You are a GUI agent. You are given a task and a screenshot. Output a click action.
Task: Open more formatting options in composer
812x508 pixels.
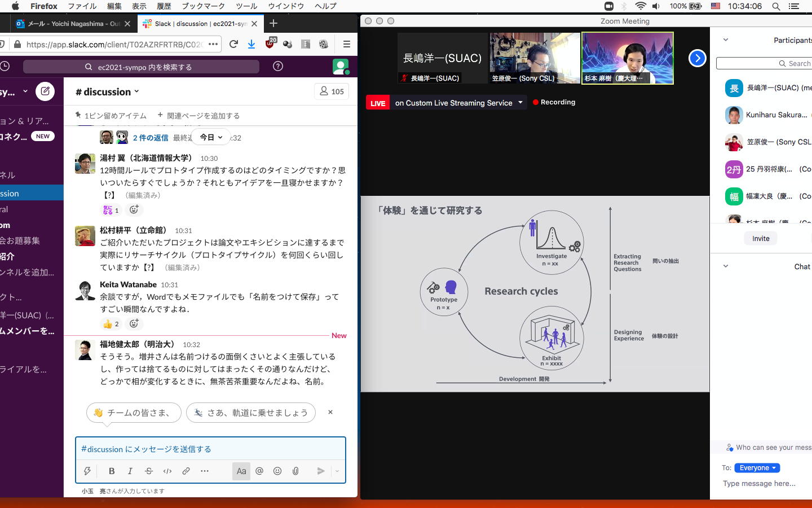205,471
